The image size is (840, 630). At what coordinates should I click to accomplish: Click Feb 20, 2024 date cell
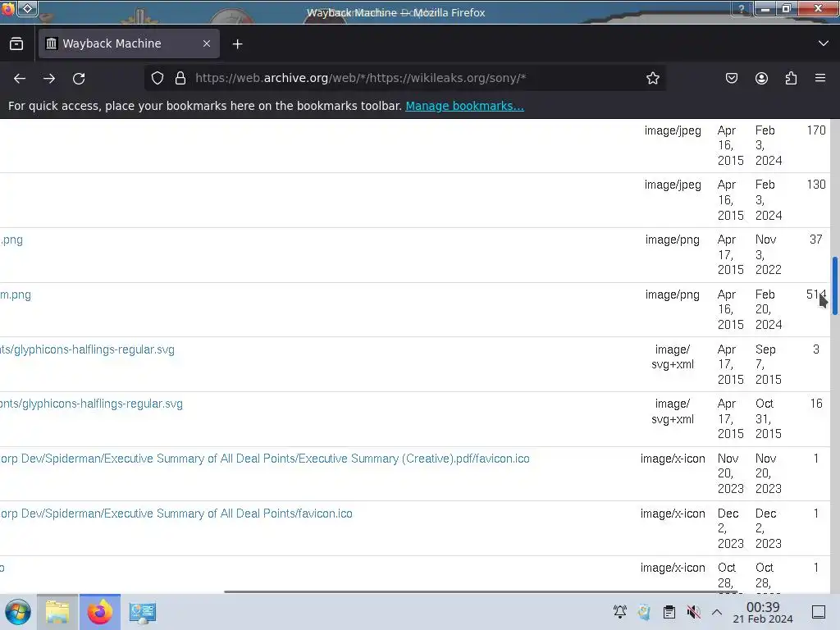point(768,309)
